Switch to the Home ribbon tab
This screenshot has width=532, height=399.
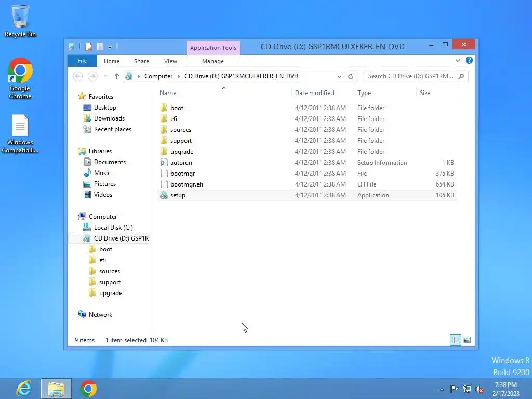tap(112, 61)
